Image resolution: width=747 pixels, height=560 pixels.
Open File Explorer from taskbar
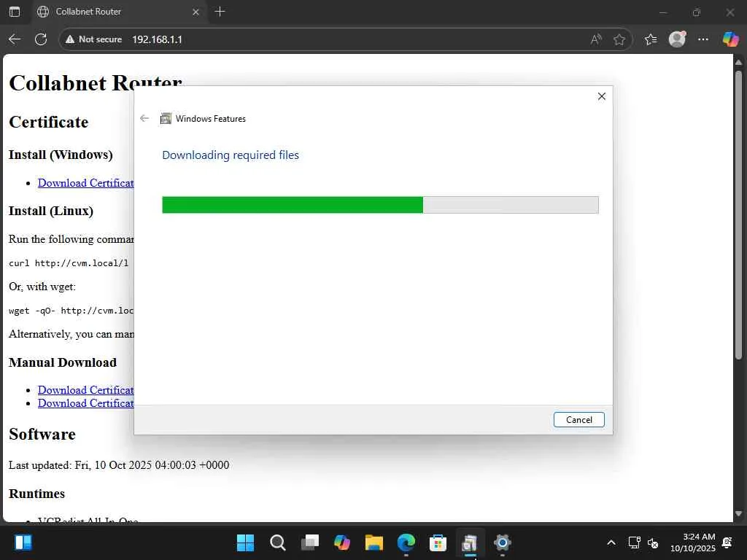click(x=374, y=542)
